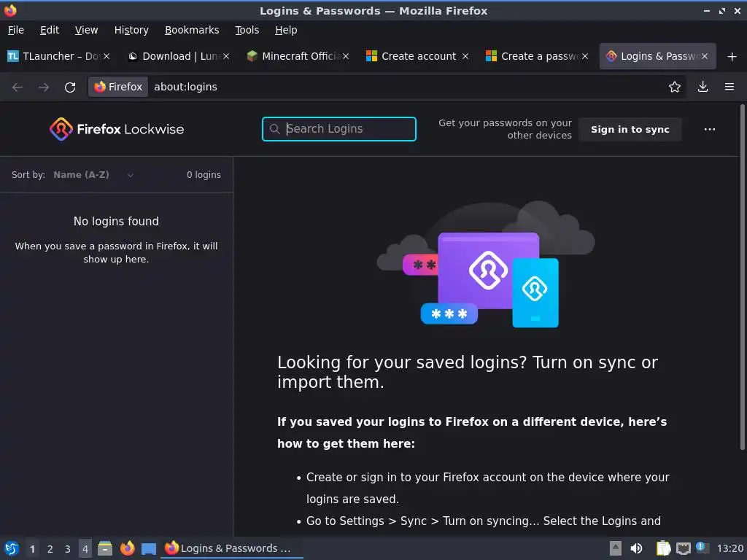
Task: Focus the Search Logins field
Action: point(338,129)
